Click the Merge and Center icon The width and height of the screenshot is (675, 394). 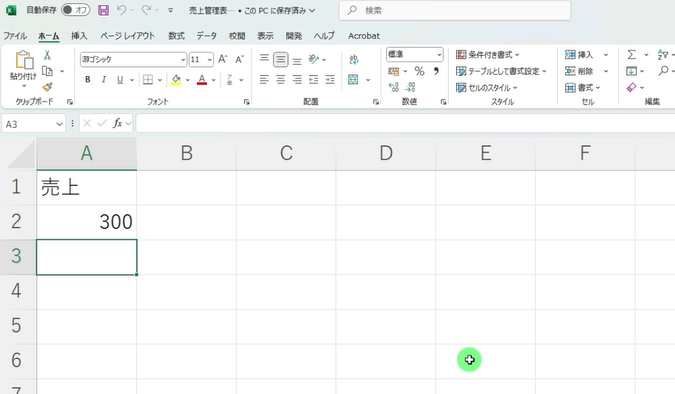click(353, 80)
